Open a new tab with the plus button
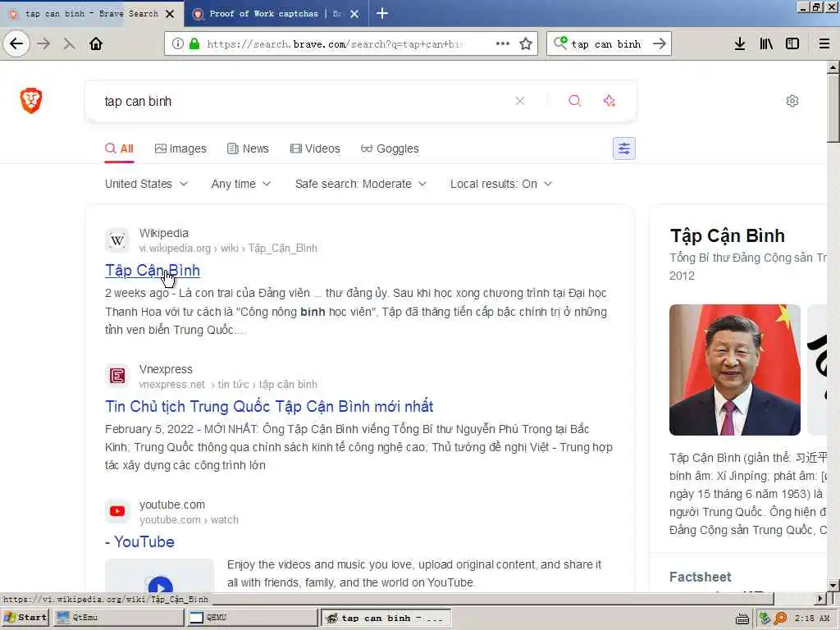 tap(382, 13)
